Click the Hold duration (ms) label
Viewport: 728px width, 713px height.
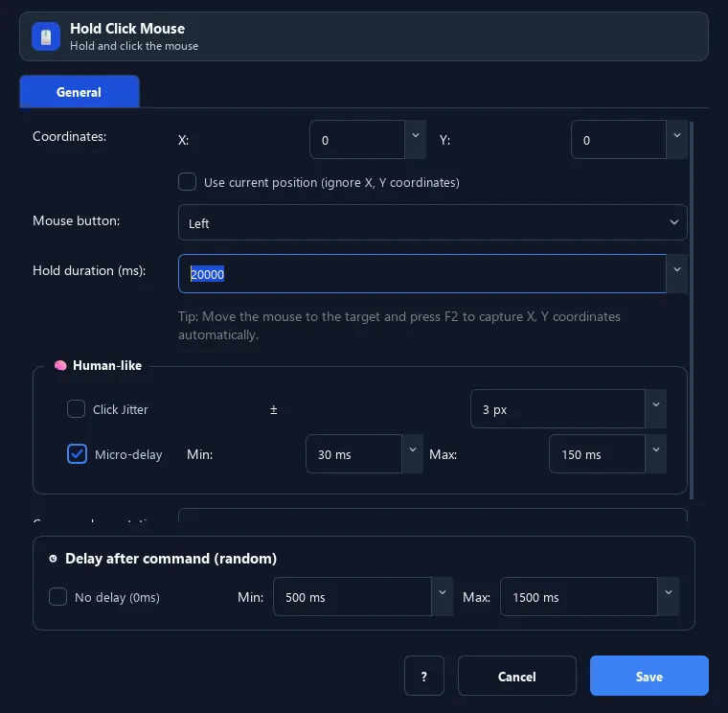[x=89, y=270]
